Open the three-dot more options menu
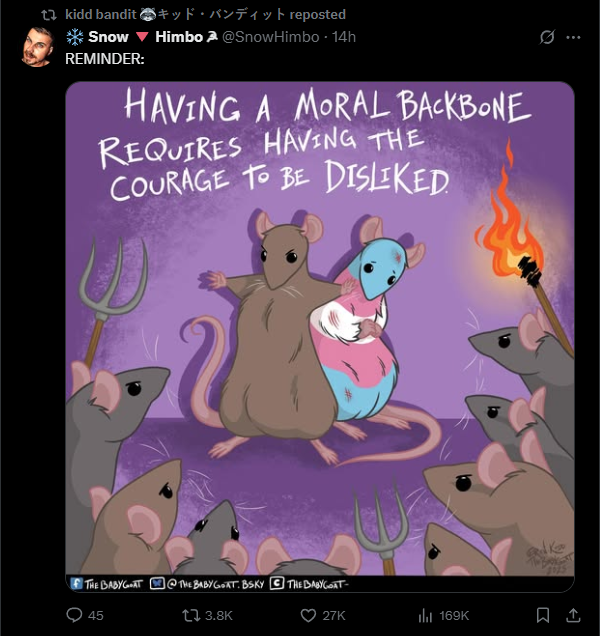The image size is (600, 636). (573, 37)
